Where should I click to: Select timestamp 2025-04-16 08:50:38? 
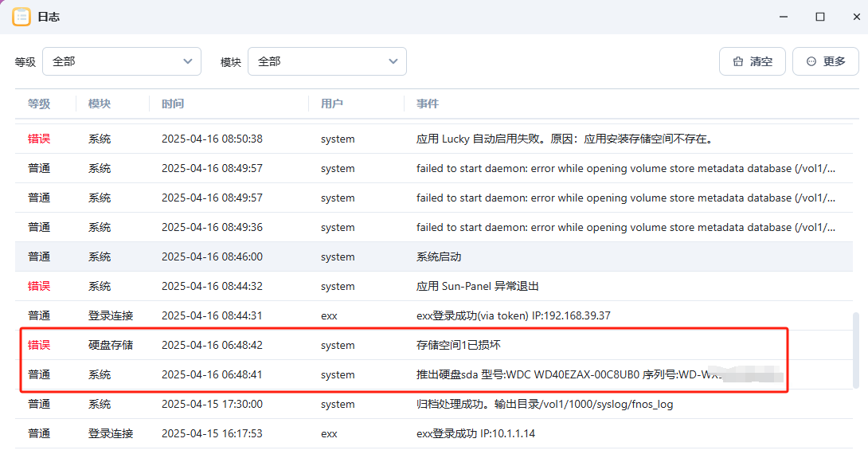pos(212,139)
